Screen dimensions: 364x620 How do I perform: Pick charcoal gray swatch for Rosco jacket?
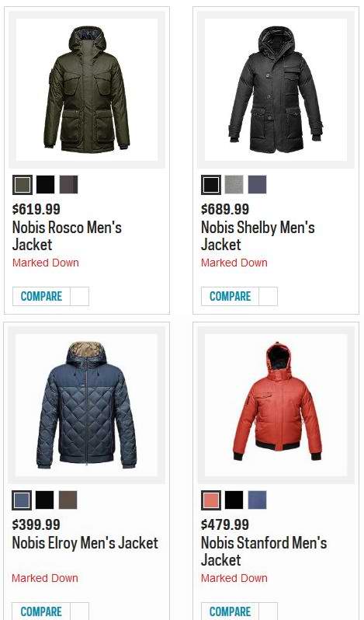click(69, 185)
